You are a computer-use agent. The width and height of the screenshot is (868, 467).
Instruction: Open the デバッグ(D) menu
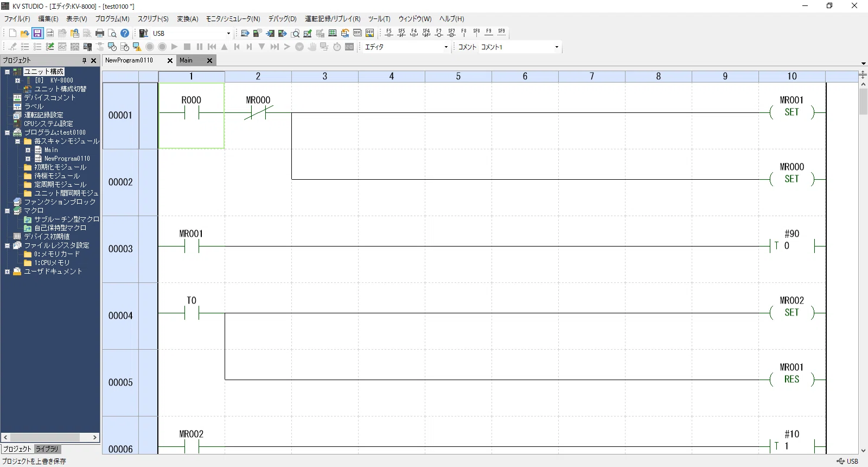282,18
